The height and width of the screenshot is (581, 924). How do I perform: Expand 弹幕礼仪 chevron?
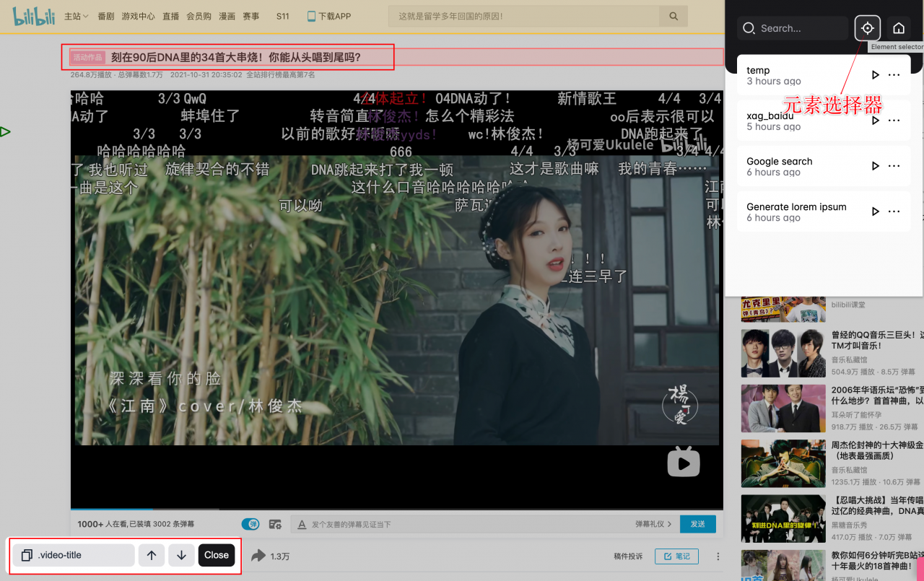pos(670,524)
